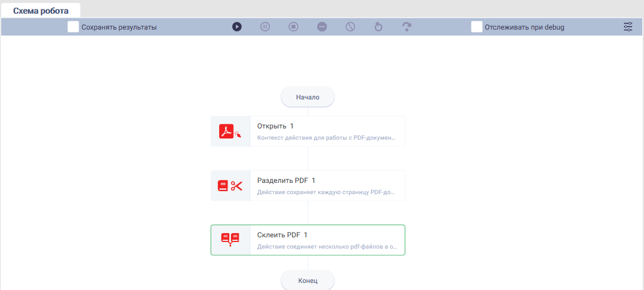Stop the robot with the square stop icon
The width and height of the screenshot is (644, 290).
click(293, 27)
